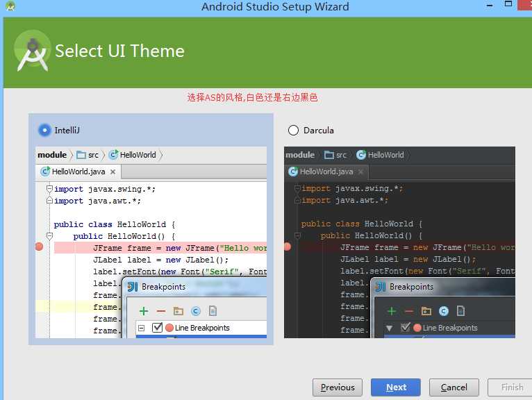Click the document icon in Darcula Breakpoints toolbar
The width and height of the screenshot is (532, 400).
pyautogui.click(x=460, y=311)
